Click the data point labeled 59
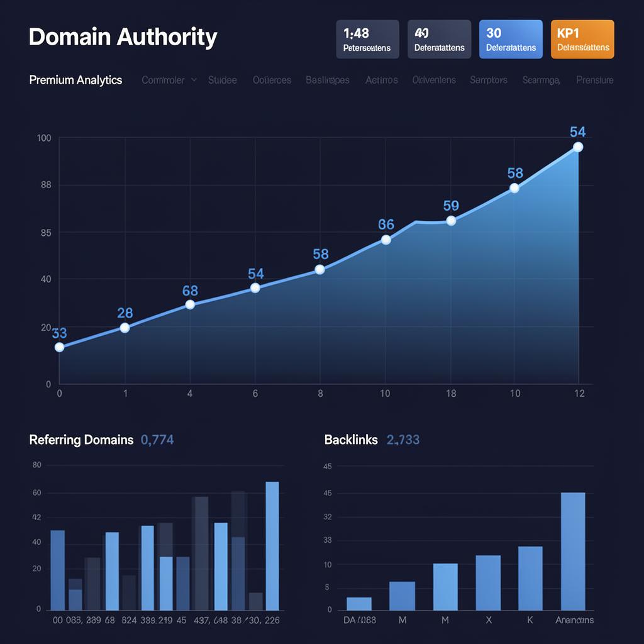Image resolution: width=644 pixels, height=644 pixels. tap(451, 221)
